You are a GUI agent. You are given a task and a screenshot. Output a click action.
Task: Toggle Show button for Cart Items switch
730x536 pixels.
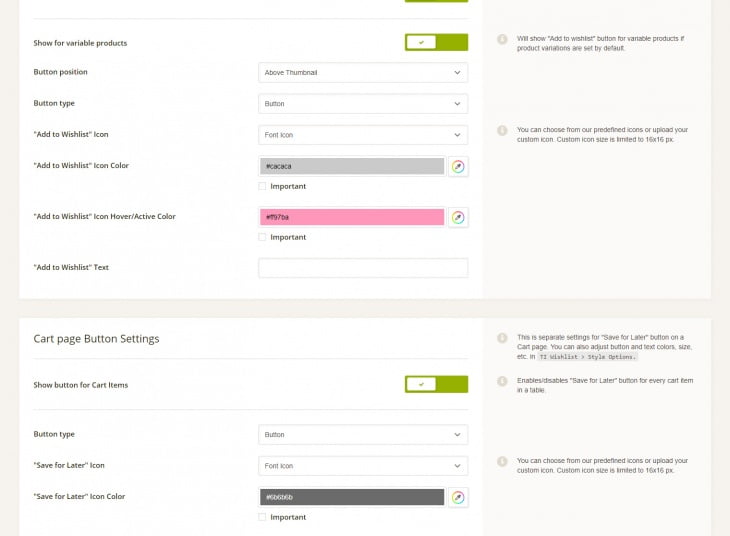(436, 384)
